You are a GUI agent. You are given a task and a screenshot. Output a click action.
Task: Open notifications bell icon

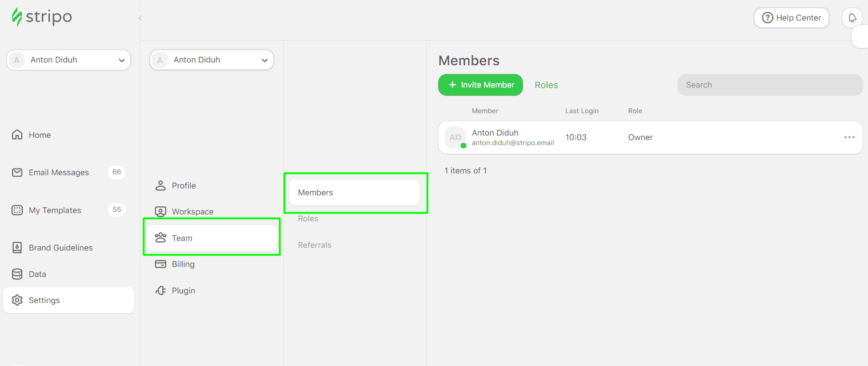tap(852, 18)
